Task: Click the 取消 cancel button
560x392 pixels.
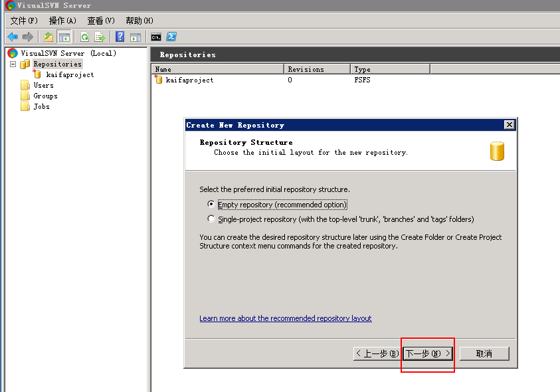Action: [484, 353]
